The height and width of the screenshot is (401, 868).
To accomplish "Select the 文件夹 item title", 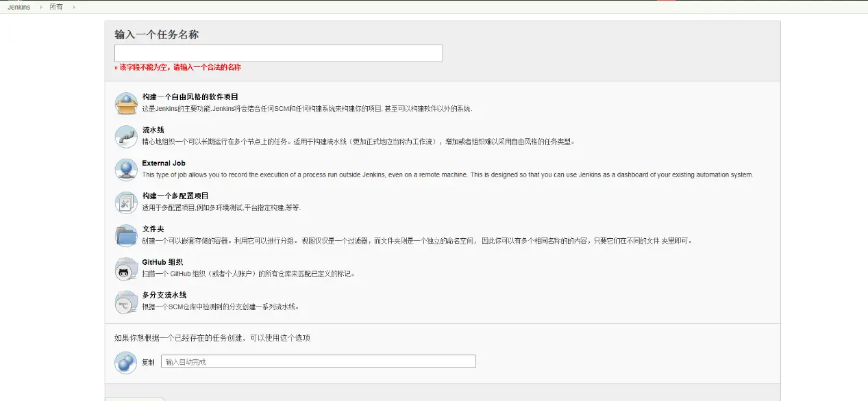I will click(x=153, y=229).
